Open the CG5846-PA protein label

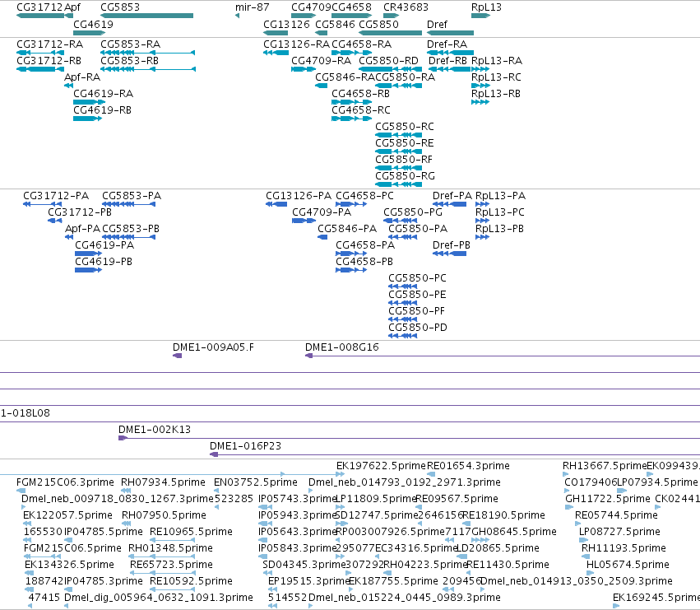pos(347,228)
